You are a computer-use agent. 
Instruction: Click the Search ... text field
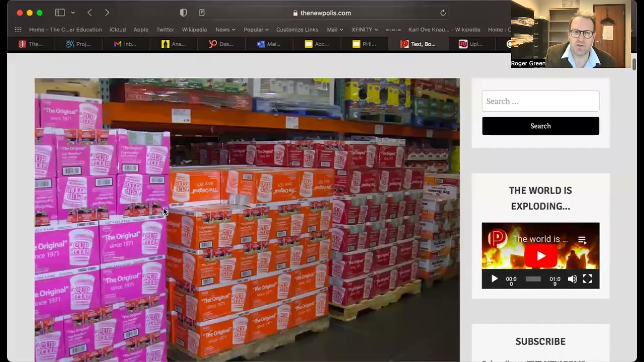point(540,101)
